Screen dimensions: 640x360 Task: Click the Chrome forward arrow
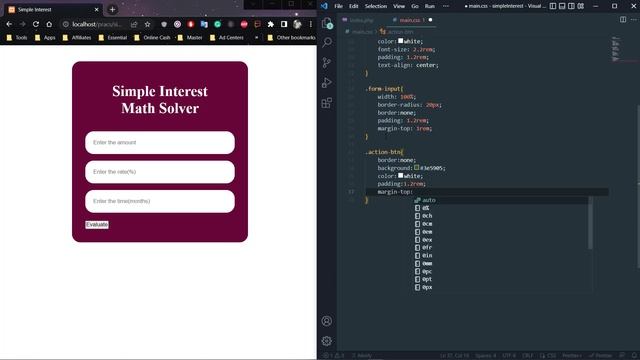[22, 24]
